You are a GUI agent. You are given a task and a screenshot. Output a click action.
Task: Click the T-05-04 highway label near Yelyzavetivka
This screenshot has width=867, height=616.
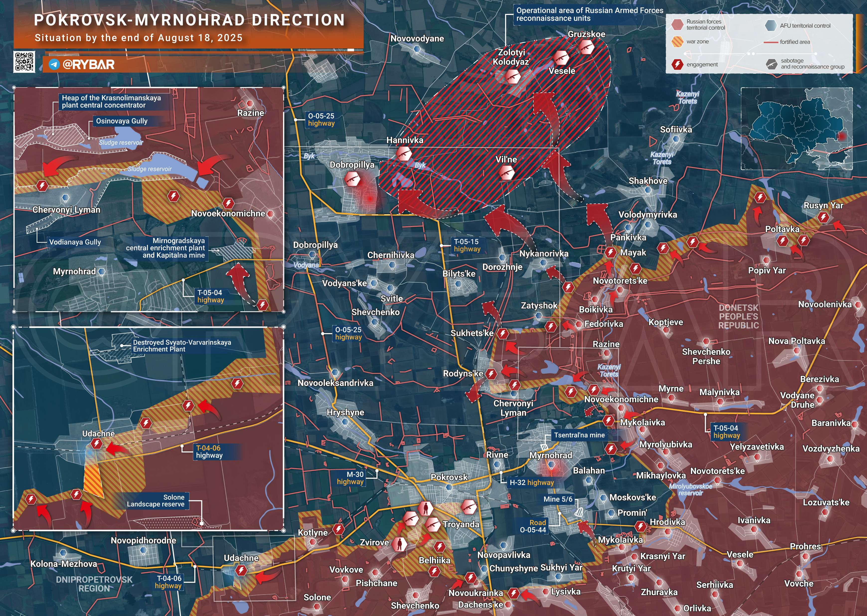point(726,432)
